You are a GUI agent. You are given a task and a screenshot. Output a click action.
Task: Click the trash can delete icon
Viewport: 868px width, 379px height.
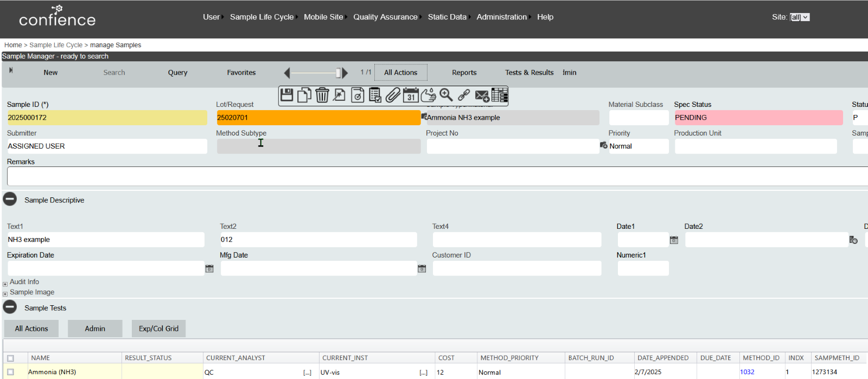tap(322, 95)
